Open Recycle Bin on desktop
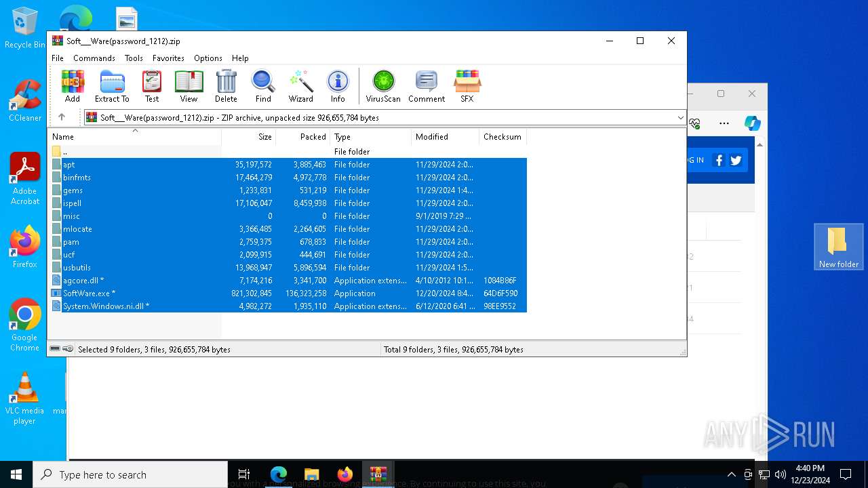This screenshot has width=868, height=488. pos(25,28)
